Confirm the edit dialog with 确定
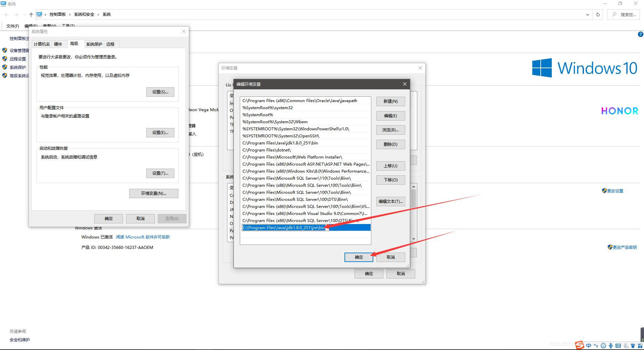The image size is (644, 350). click(359, 257)
